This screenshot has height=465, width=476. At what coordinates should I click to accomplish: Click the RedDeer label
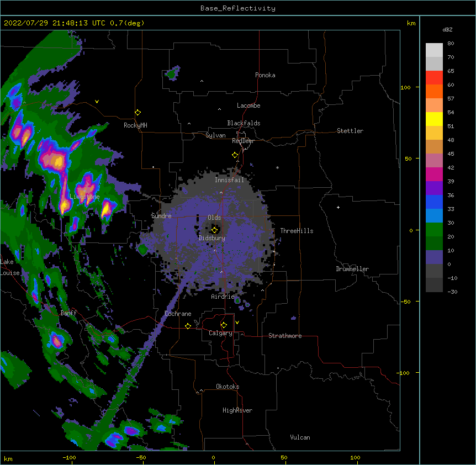point(243,141)
